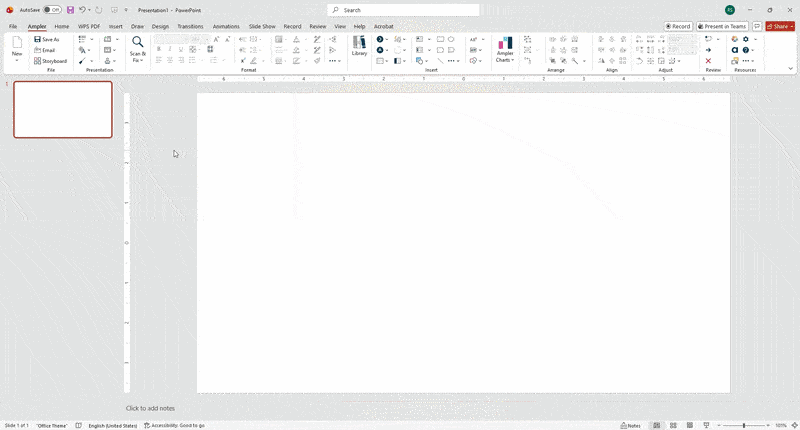The height and width of the screenshot is (430, 800).
Task: Click the Bold formatting icon
Action: coord(159,49)
